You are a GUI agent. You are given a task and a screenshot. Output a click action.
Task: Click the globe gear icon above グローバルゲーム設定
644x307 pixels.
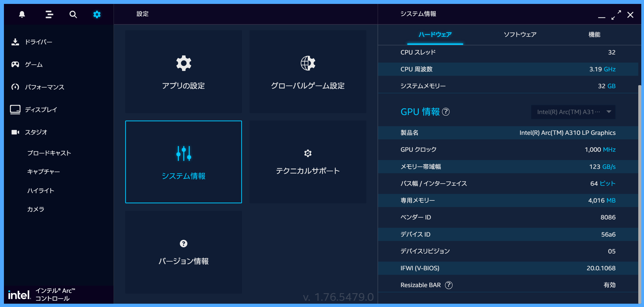308,63
